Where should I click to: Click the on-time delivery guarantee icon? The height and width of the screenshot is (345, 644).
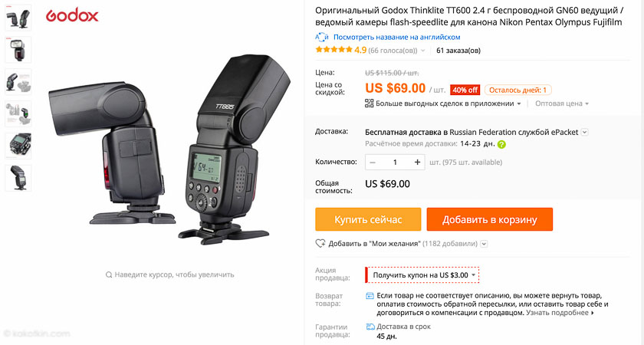click(370, 327)
